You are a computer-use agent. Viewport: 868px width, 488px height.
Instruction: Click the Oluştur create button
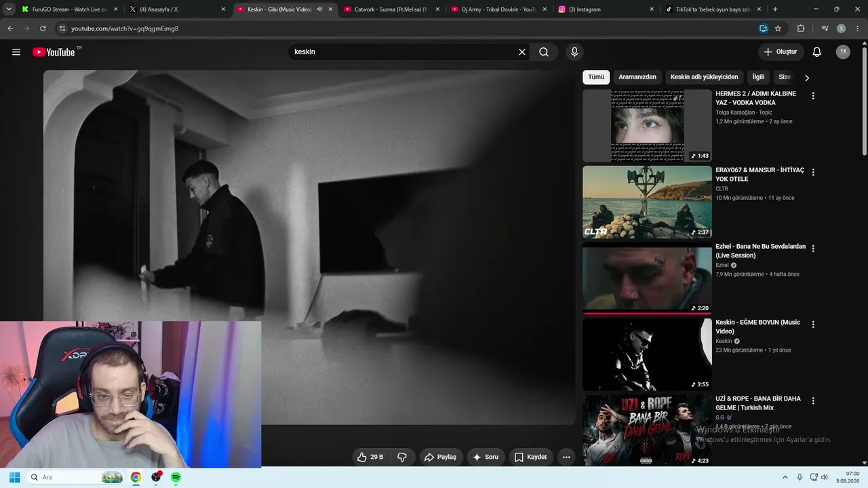click(781, 52)
